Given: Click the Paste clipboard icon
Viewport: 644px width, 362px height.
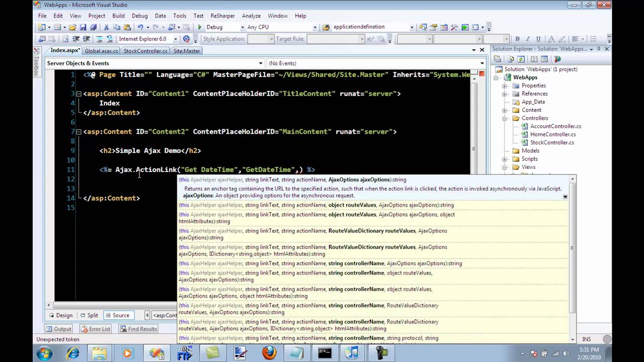Looking at the screenshot, I should pyautogui.click(x=127, y=27).
